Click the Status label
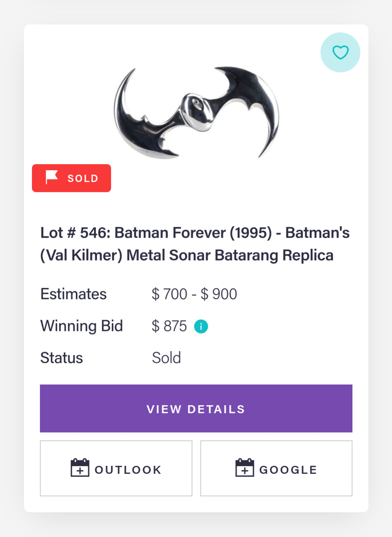 [61, 358]
